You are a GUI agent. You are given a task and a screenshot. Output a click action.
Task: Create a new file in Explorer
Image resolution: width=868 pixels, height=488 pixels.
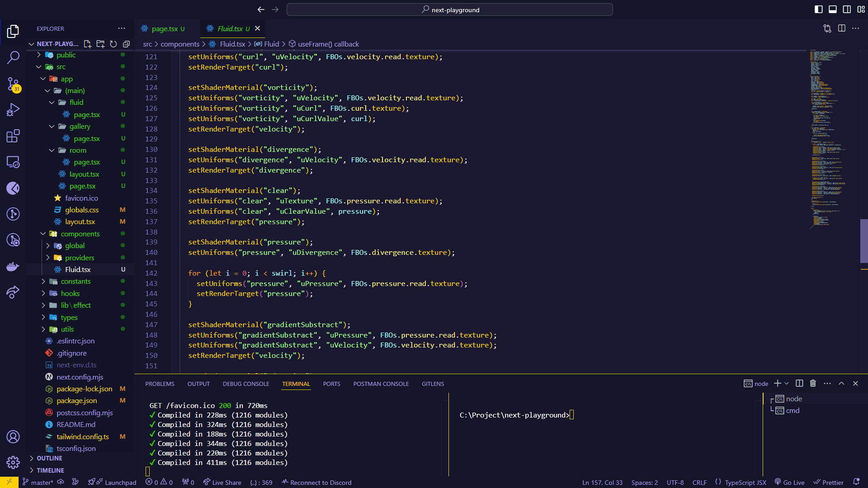click(x=88, y=44)
